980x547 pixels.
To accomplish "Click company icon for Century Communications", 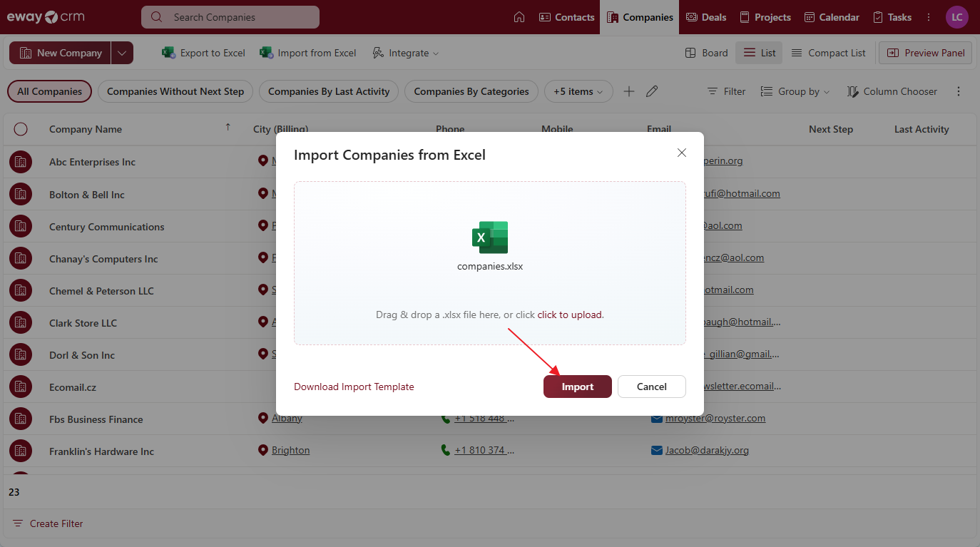I will [21, 227].
